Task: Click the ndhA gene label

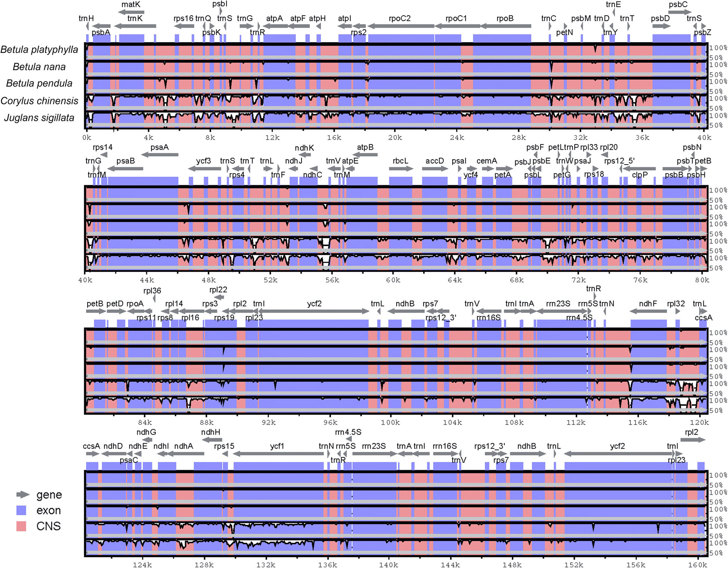Action: pyautogui.click(x=184, y=446)
